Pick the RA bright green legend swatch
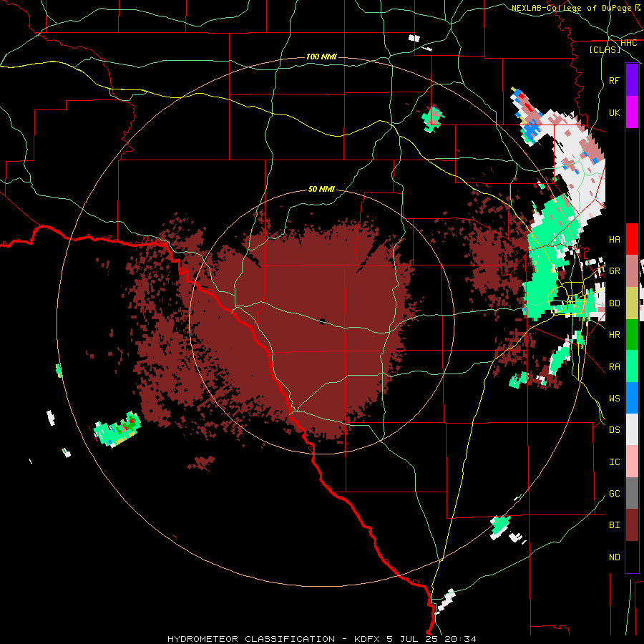 coord(632,366)
